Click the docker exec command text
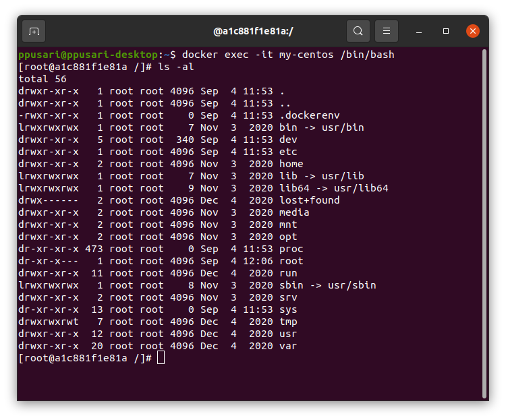Viewport: 506px width, 420px height. click(x=288, y=55)
